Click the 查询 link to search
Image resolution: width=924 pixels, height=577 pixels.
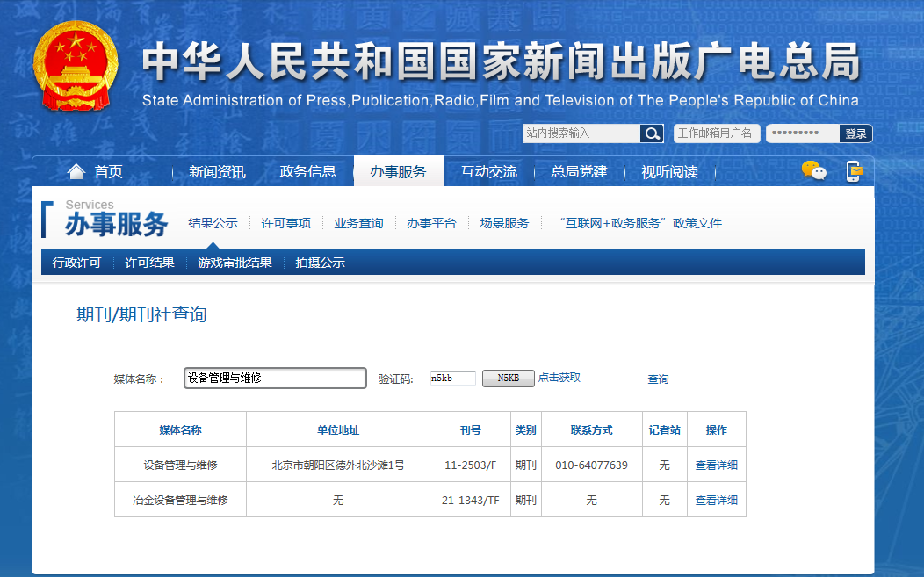point(658,379)
